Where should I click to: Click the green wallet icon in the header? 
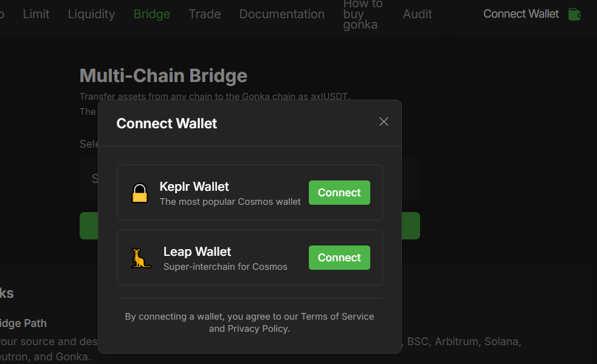pos(575,14)
